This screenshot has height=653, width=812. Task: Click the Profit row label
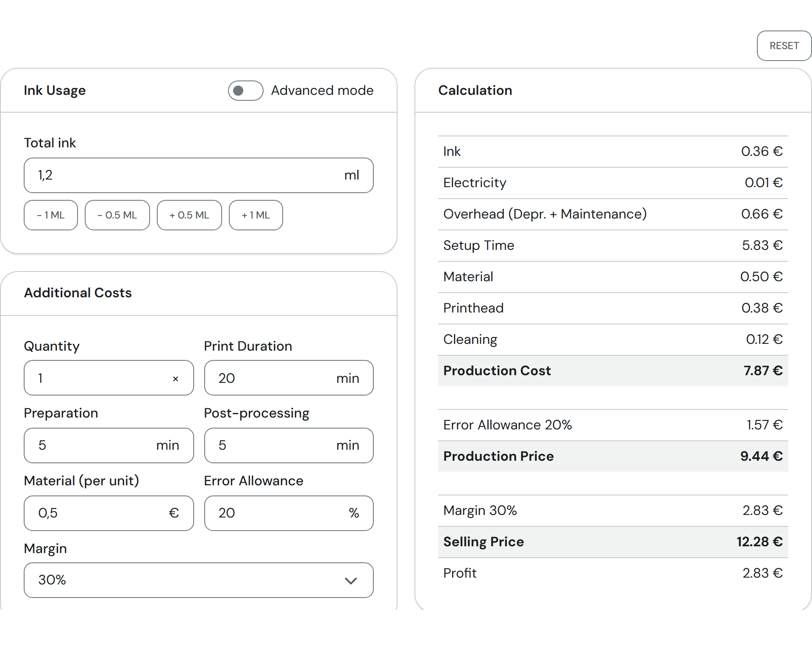tap(460, 573)
